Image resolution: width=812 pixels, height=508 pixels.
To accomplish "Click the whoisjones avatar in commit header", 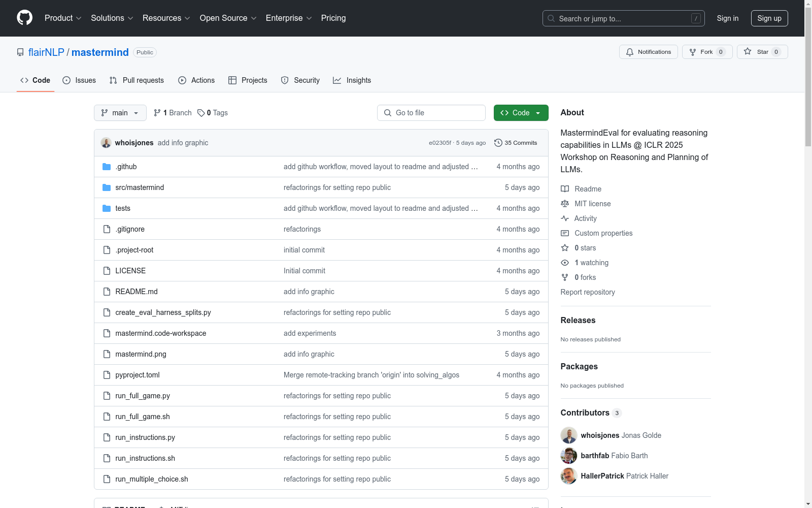I will click(106, 143).
